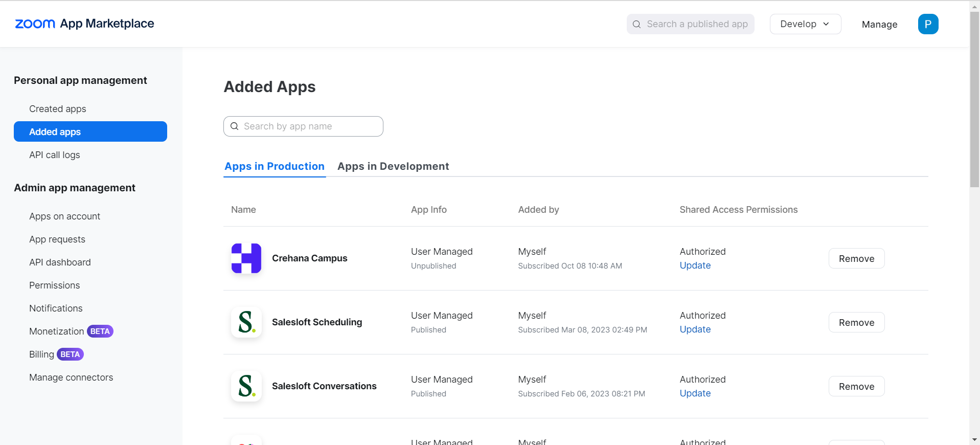Open Billing page

pos(41,354)
